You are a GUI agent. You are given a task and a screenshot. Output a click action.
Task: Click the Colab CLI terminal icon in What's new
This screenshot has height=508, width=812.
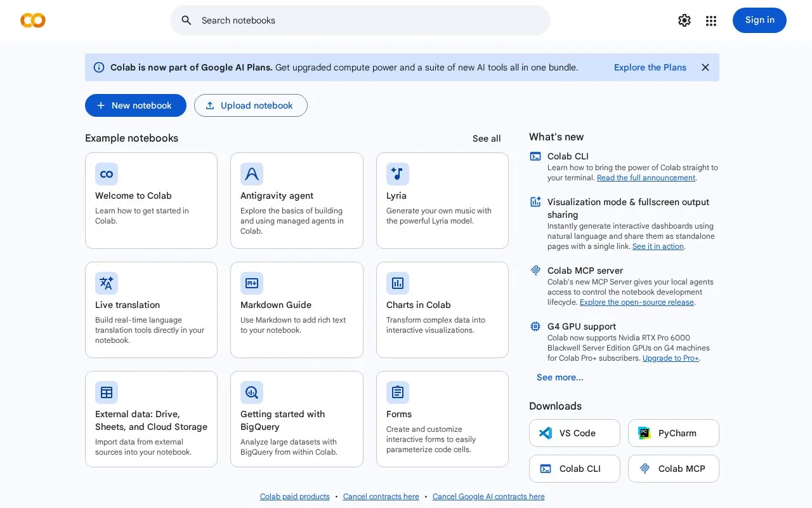pyautogui.click(x=535, y=156)
